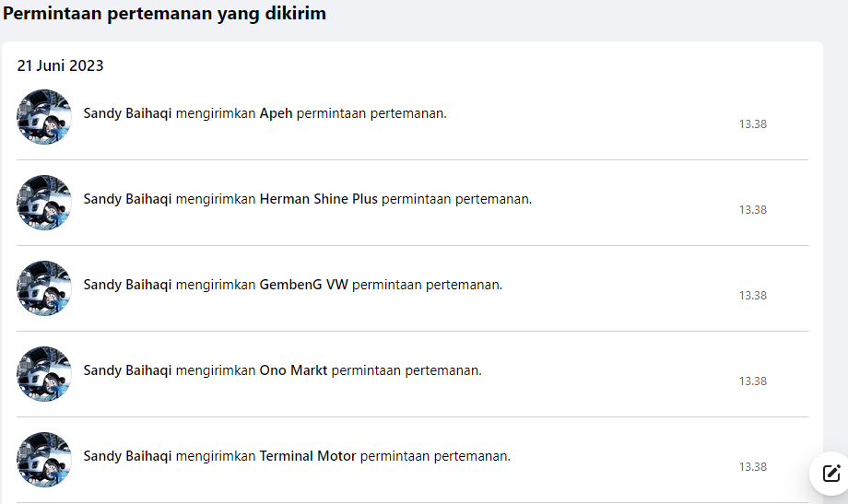Click the 13.38 timestamp on the GembenG VW request
Image resolution: width=848 pixels, height=504 pixels.
752,296
